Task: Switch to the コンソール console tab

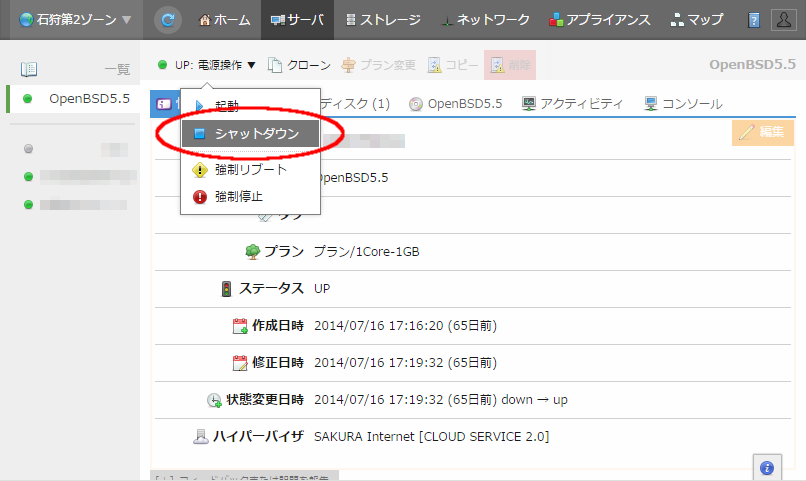Action: click(683, 104)
